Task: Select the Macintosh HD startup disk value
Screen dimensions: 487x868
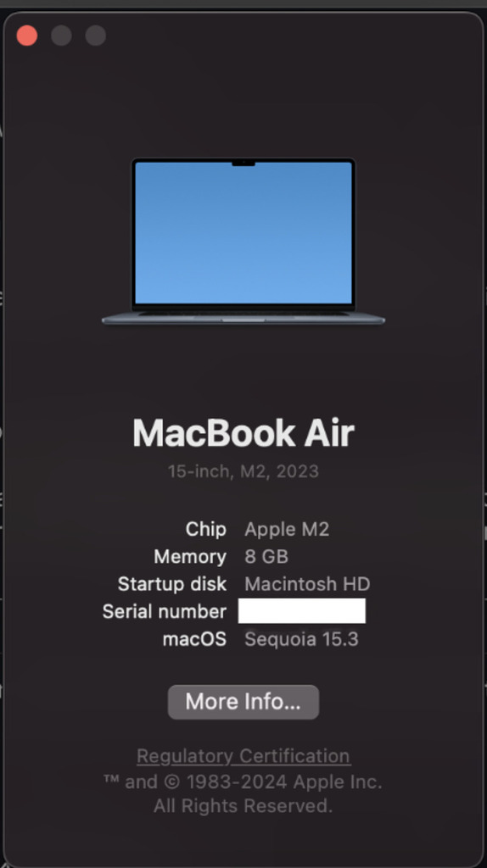Action: pyautogui.click(x=307, y=584)
